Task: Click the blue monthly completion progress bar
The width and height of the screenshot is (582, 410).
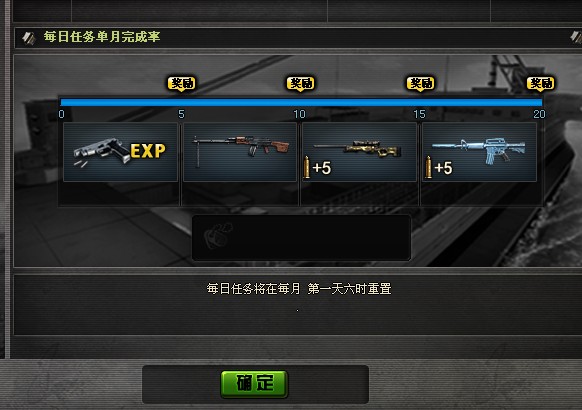Action: [x=301, y=102]
